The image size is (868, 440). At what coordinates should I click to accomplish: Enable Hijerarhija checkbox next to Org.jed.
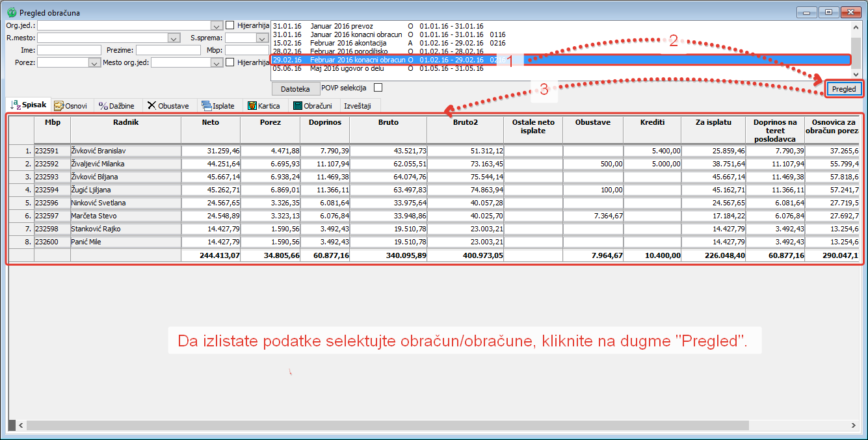click(x=230, y=25)
